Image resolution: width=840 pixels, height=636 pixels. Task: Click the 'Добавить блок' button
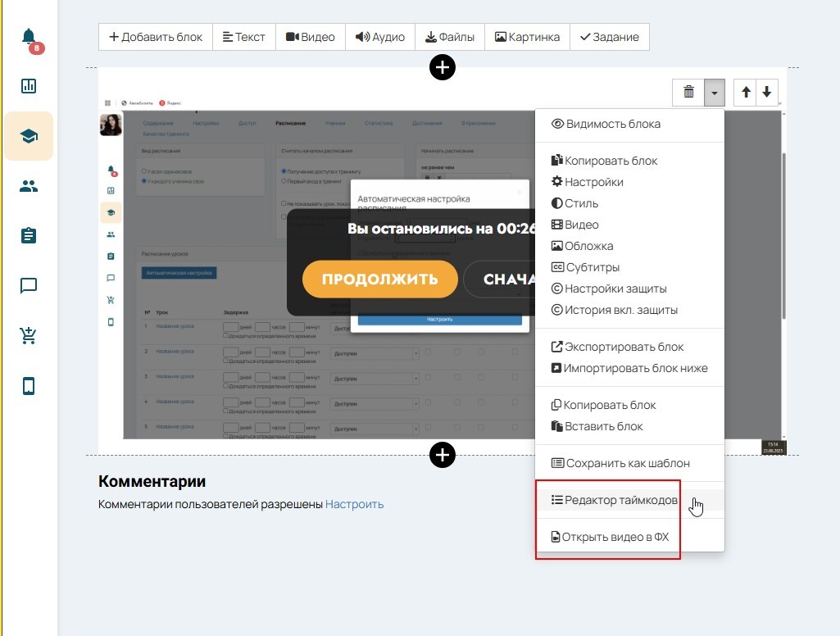pyautogui.click(x=156, y=37)
